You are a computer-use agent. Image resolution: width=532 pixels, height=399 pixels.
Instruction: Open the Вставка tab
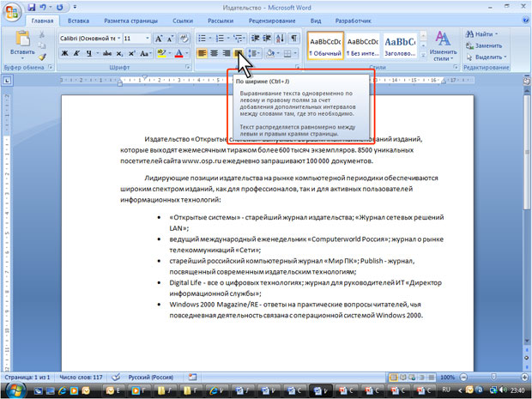point(78,21)
